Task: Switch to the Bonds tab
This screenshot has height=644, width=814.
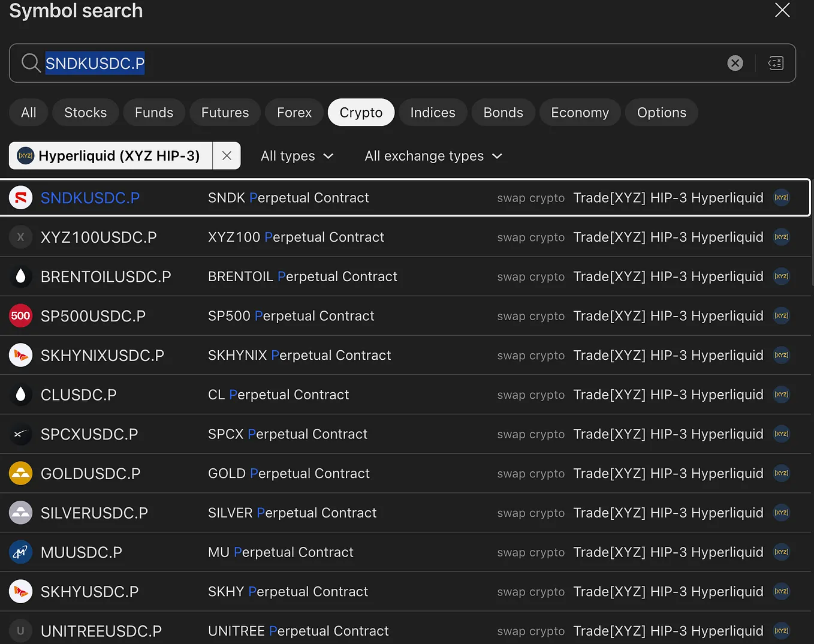Action: pyautogui.click(x=504, y=113)
